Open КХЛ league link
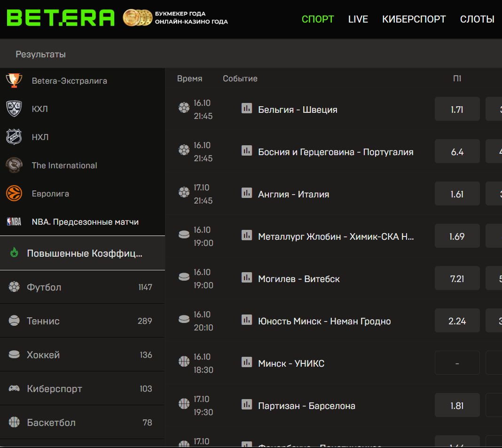 39,109
